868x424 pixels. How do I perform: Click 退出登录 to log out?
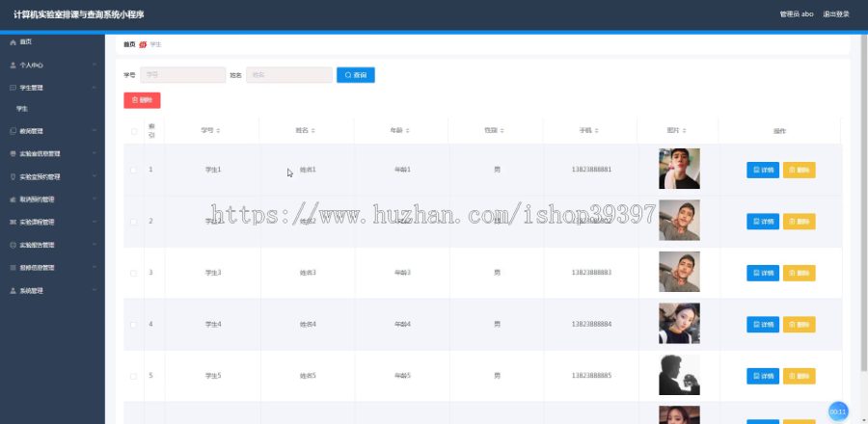tap(836, 14)
